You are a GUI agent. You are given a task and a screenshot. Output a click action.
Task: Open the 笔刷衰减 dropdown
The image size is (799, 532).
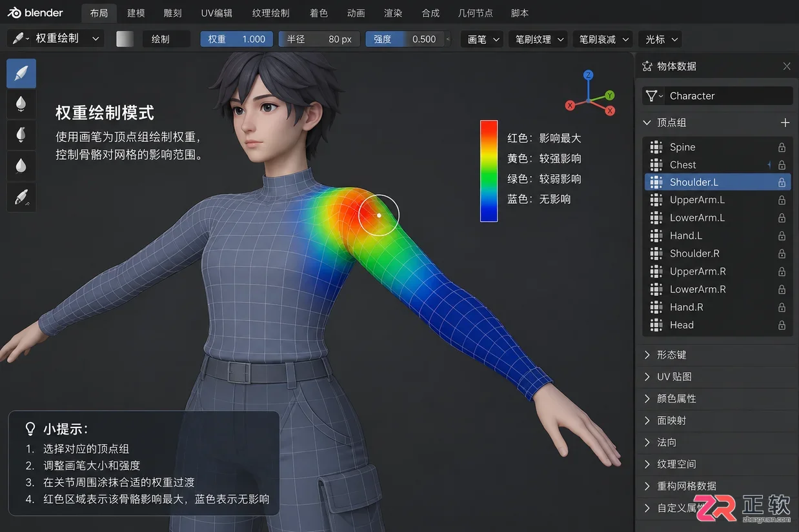(x=603, y=39)
